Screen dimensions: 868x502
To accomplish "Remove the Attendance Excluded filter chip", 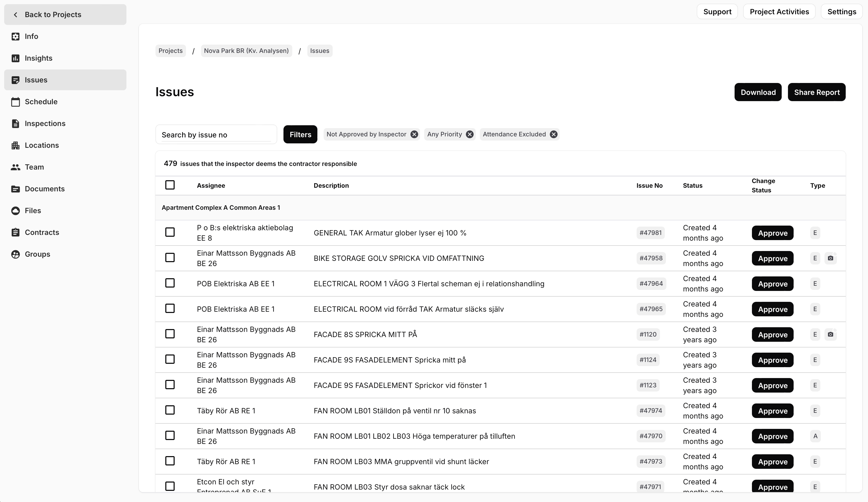I will (x=553, y=135).
